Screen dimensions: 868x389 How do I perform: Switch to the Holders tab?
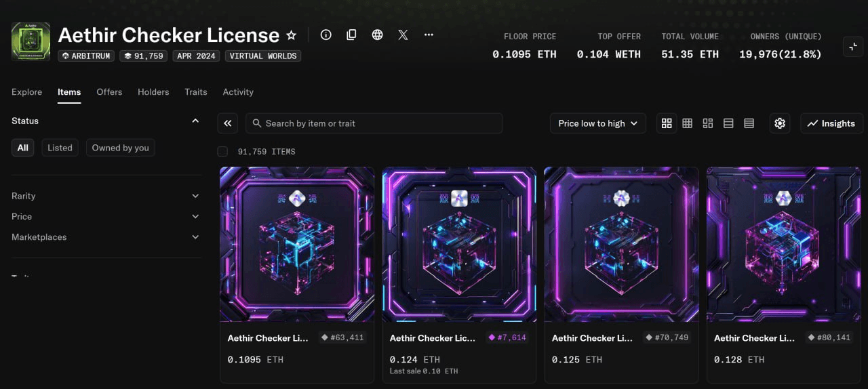pos(153,92)
